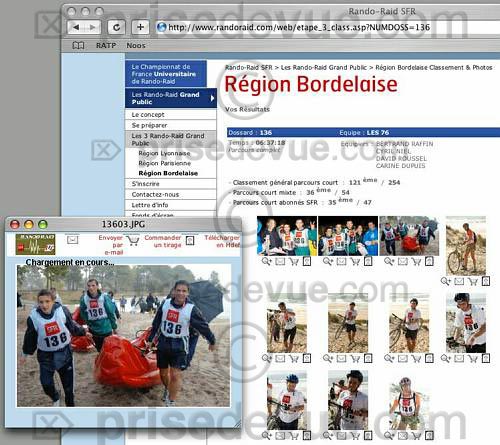500x445 pixels.
Task: Order a print of the red kayak thumbnail
Action: pos(416,262)
